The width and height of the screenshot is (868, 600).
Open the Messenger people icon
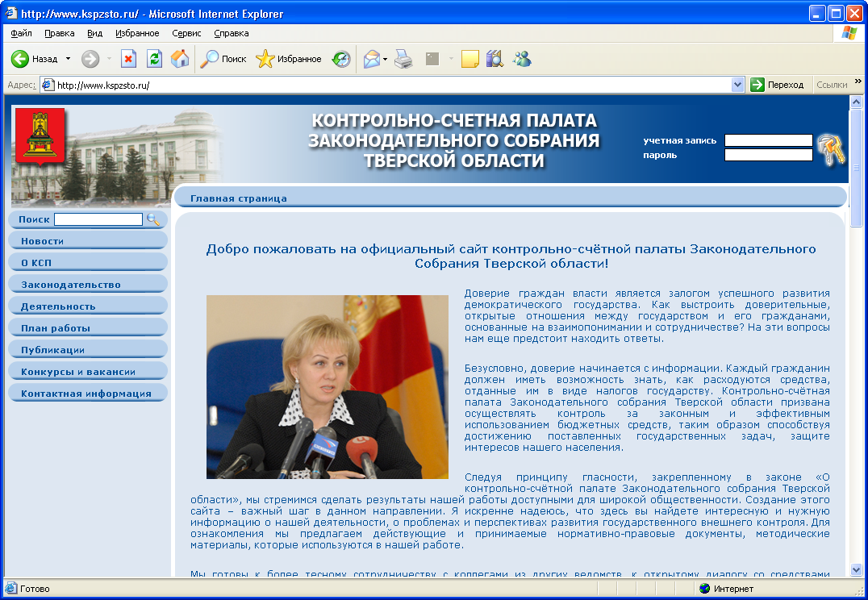click(x=522, y=59)
